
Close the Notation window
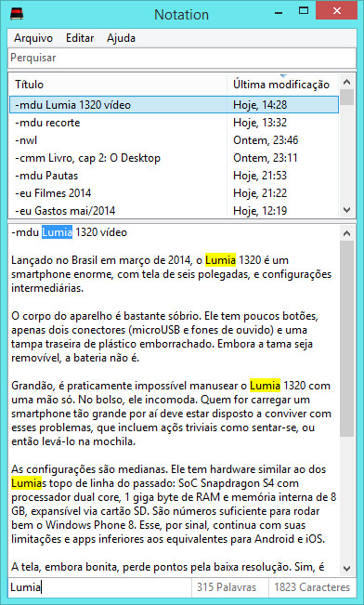tap(336, 10)
